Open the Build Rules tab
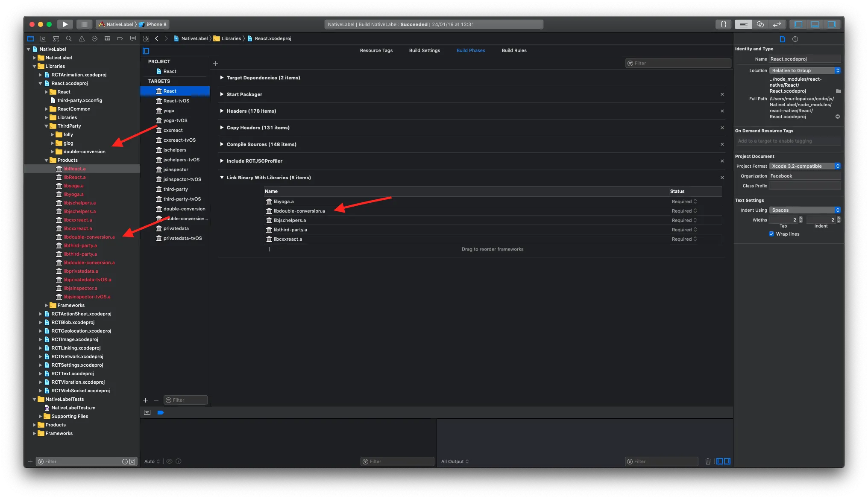 [x=514, y=50]
